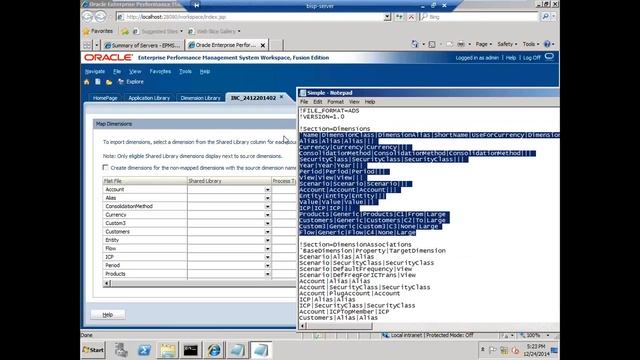
Task: Switch to the Application Library tab
Action: point(149,98)
